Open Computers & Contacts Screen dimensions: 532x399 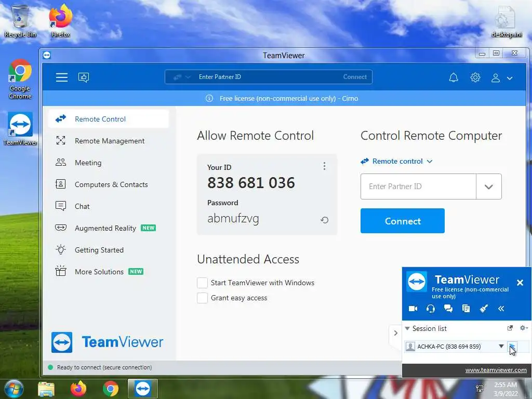point(109,184)
